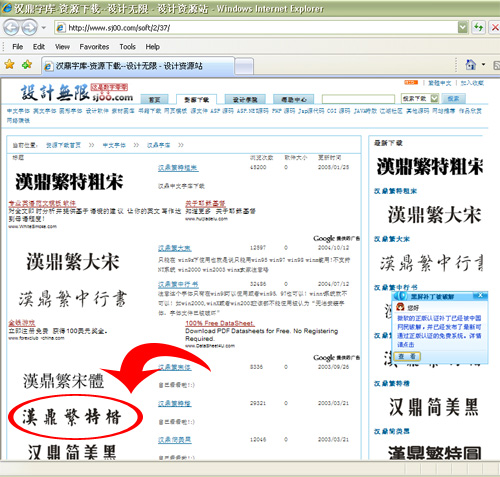Open the 汉鼎繁中行书 download link in list

tap(178, 284)
